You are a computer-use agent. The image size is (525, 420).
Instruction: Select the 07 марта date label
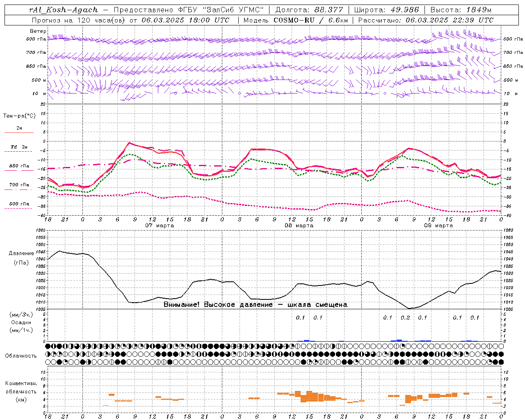point(160,226)
